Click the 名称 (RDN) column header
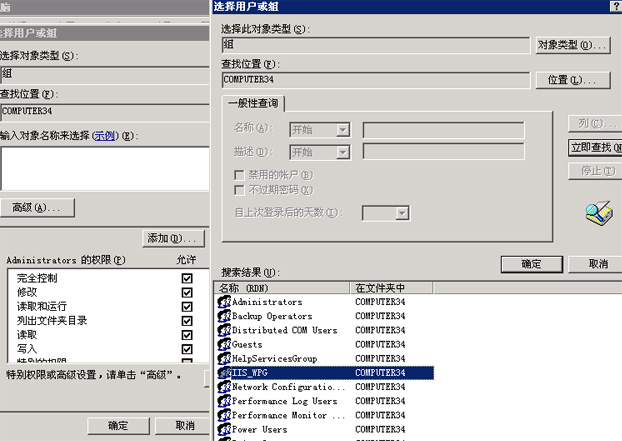622x441 pixels. pyautogui.click(x=282, y=288)
